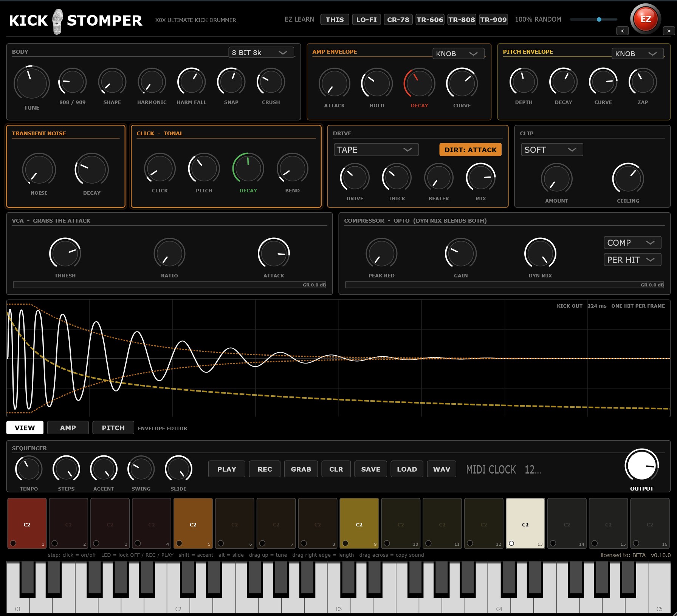The width and height of the screenshot is (677, 616).
Task: Click the CLR button
Action: coord(336,469)
